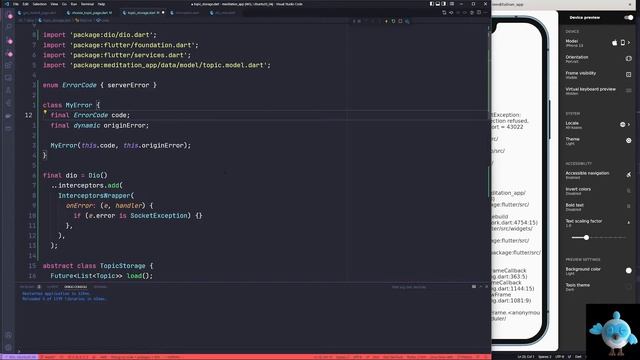Viewport: 640px width, 360px height.
Task: Close the Device preview app window
Action: pyautogui.click(x=630, y=4)
